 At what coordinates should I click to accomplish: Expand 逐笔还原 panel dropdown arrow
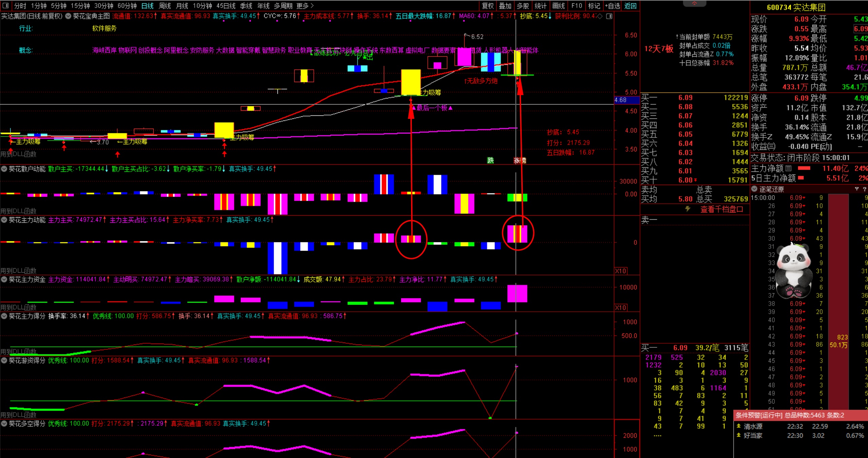[x=754, y=189]
